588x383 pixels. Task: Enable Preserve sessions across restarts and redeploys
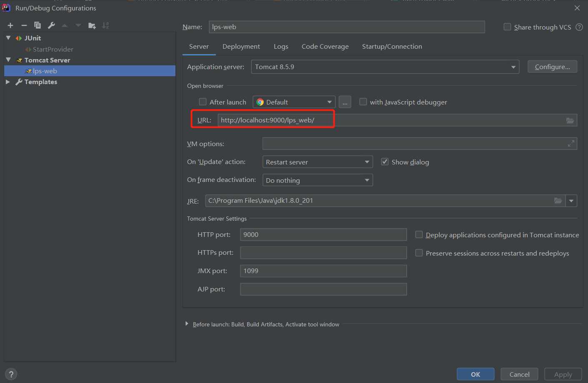click(419, 253)
